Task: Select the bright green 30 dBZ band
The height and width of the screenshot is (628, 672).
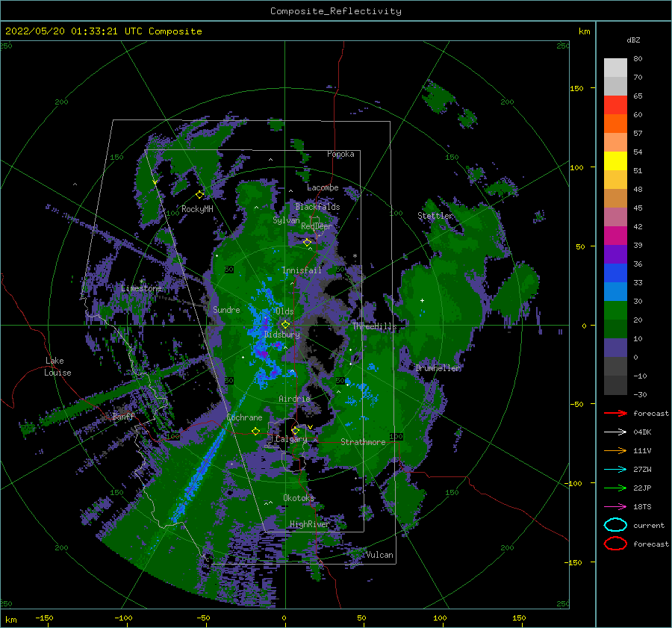Action: [615, 310]
